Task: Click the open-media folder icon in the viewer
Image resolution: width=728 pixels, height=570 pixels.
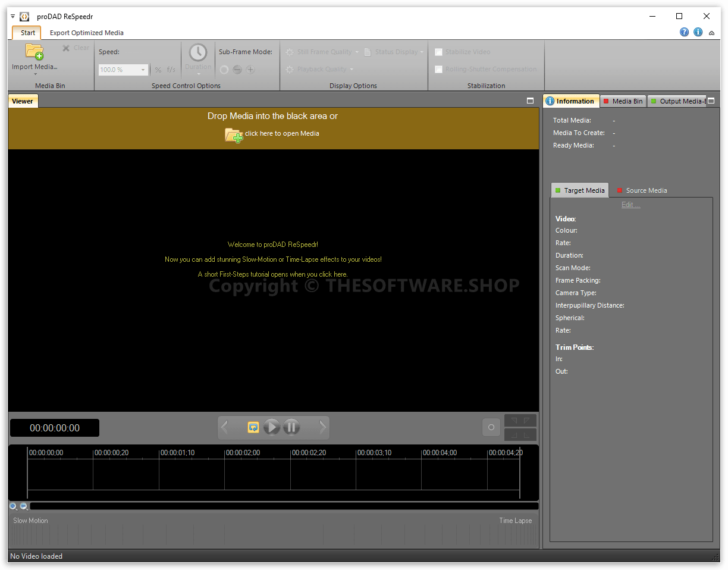Action: pyautogui.click(x=234, y=135)
